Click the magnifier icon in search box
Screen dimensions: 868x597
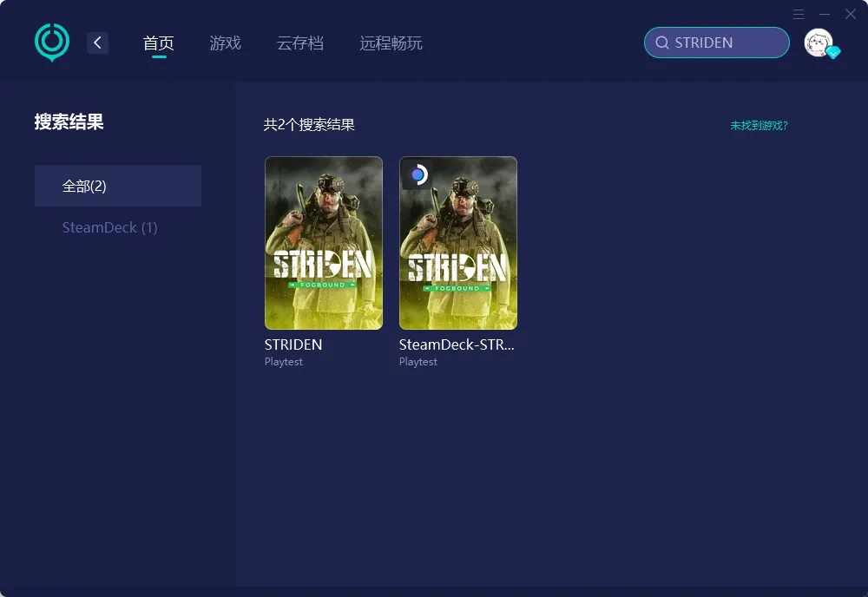[661, 43]
